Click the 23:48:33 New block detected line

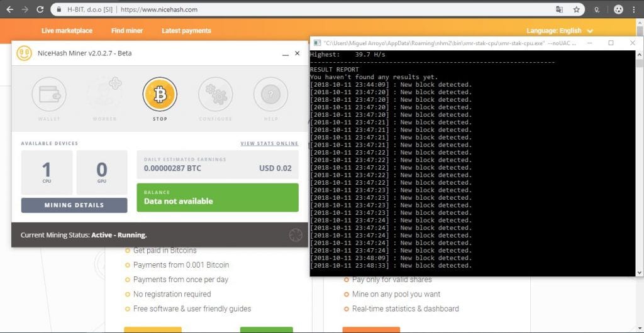pos(391,266)
